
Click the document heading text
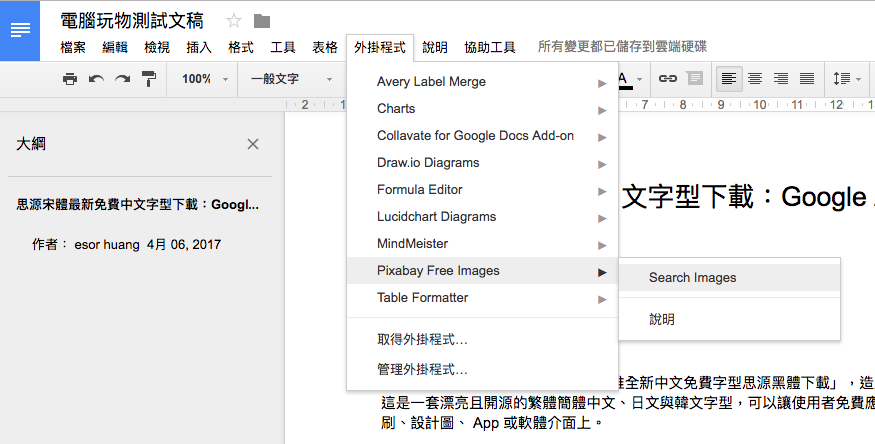click(747, 197)
